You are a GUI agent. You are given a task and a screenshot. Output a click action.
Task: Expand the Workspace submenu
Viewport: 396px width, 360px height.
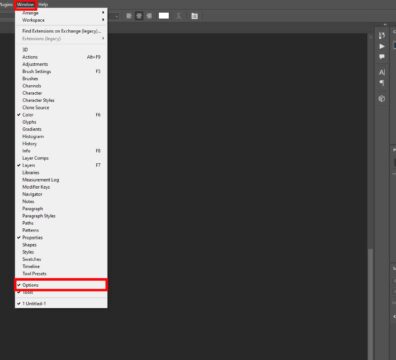coord(61,20)
